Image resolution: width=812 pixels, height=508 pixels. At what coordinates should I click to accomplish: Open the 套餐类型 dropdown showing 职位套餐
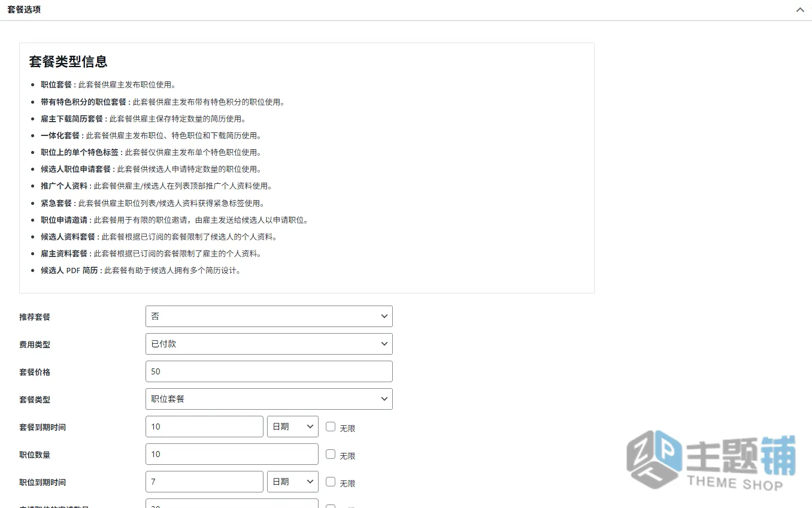click(x=269, y=399)
